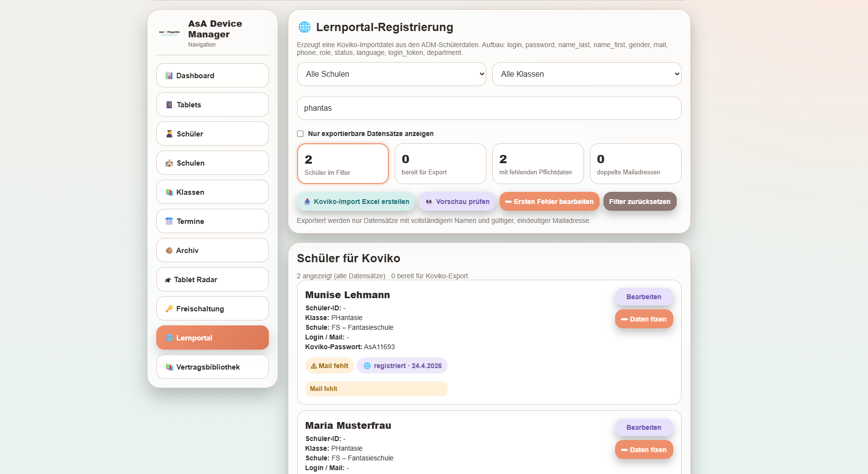Click the 'Vorschau prüfen' button

tap(457, 202)
